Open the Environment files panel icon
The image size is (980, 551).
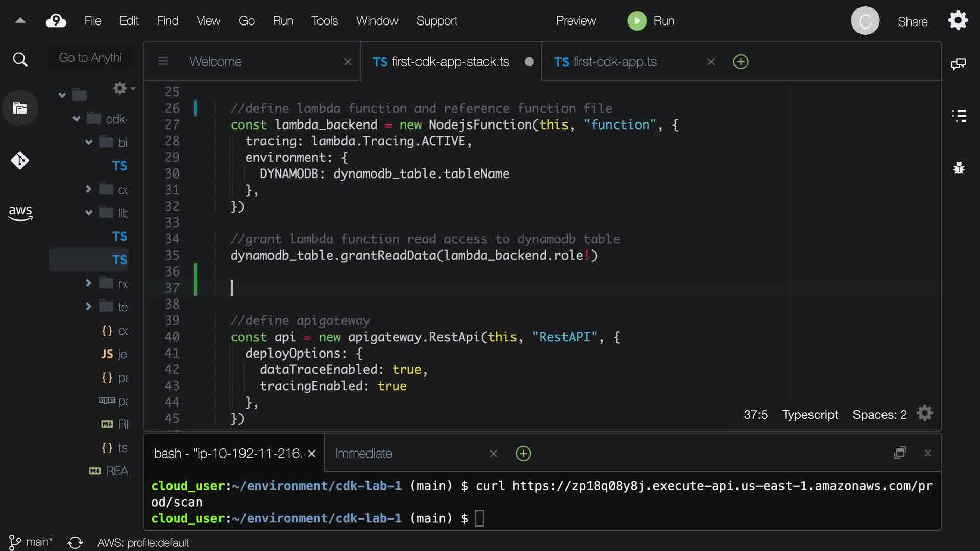[x=20, y=108]
